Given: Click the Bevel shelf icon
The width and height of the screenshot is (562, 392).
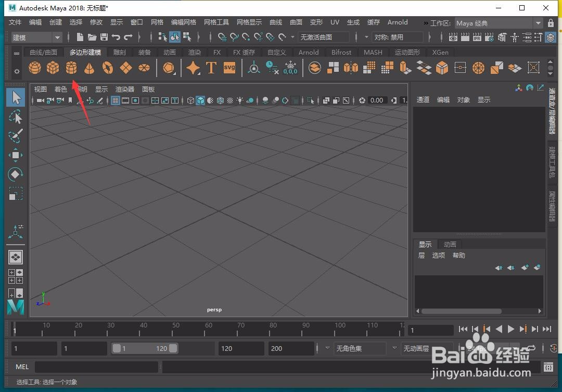Looking at the screenshot, I should click(x=442, y=68).
